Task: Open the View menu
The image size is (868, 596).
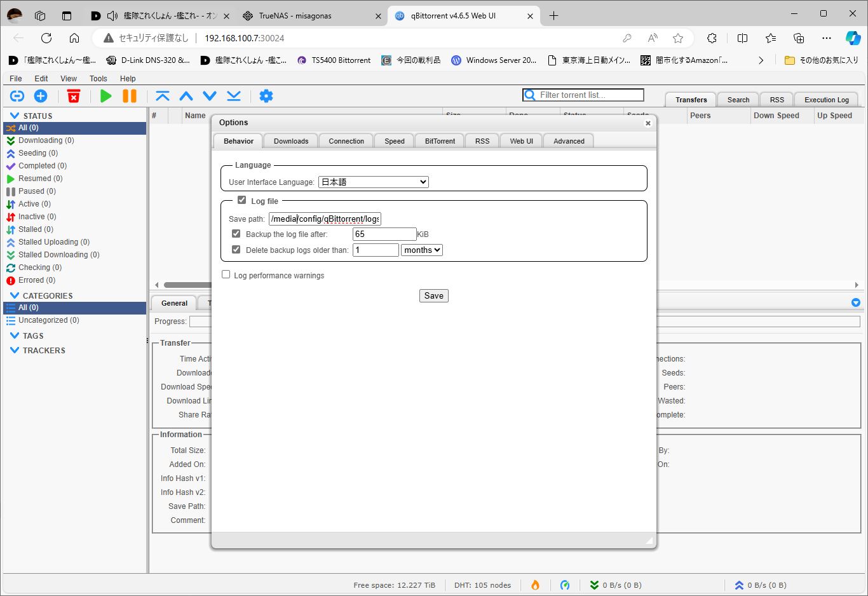Action: click(69, 79)
